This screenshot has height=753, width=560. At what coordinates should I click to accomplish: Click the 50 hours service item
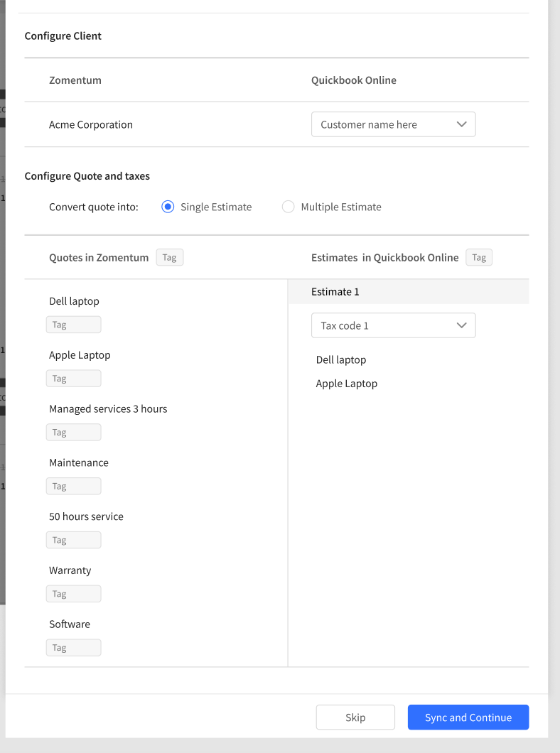(x=86, y=516)
